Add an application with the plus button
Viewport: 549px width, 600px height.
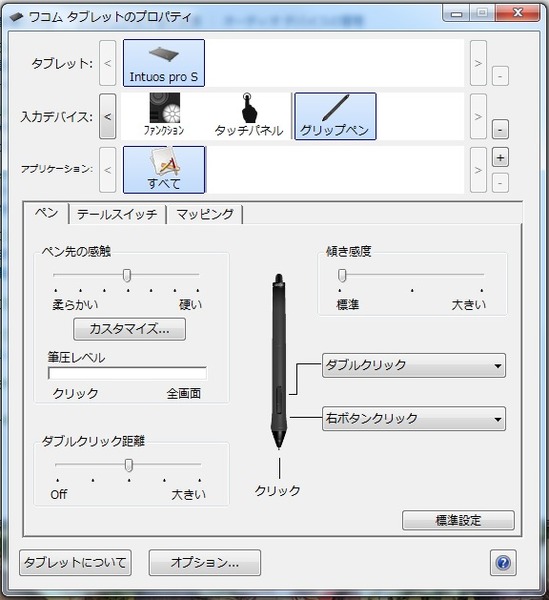tap(500, 157)
